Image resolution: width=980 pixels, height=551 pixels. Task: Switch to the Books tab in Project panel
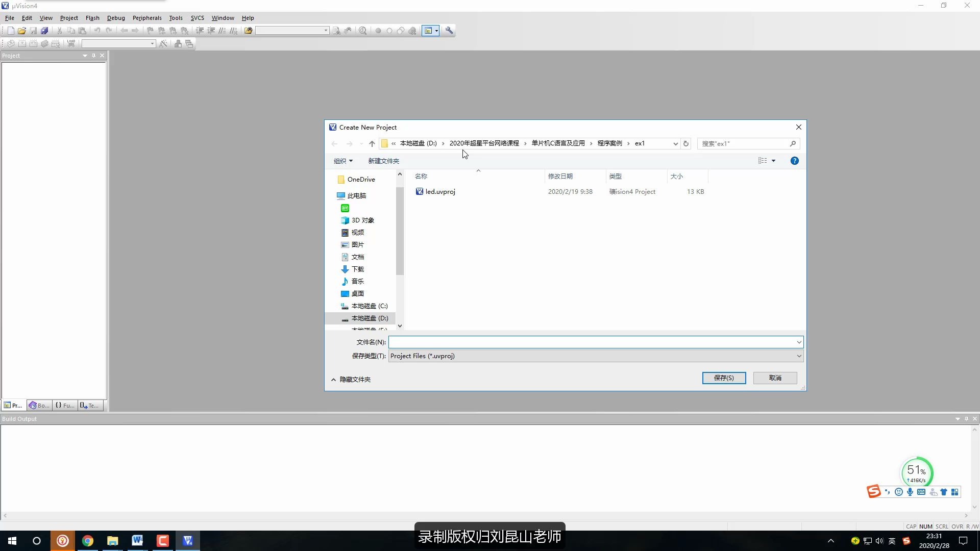coord(39,406)
